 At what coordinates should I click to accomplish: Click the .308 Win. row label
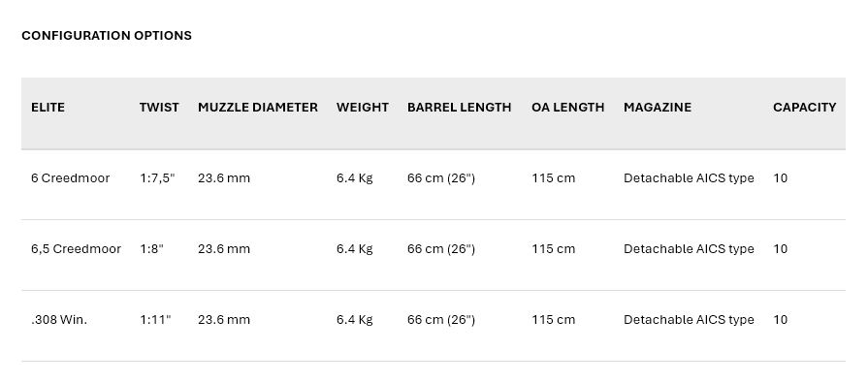point(59,320)
